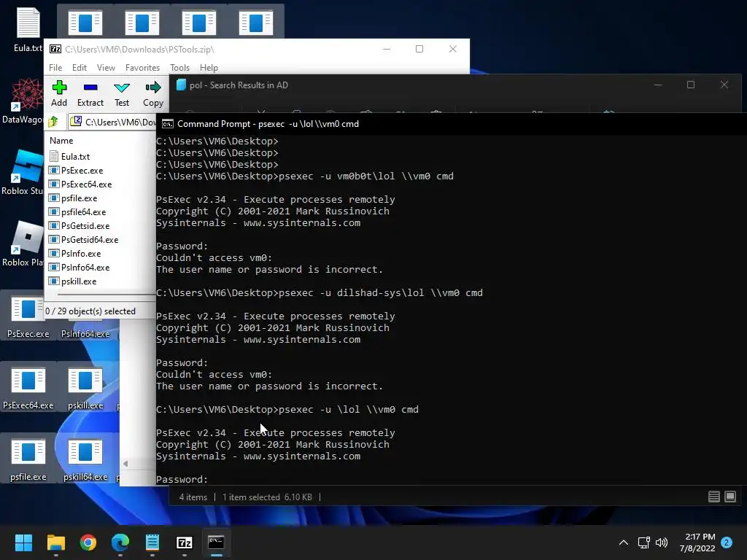Minimize the 7-Zip PSTools.zip window

[387, 49]
